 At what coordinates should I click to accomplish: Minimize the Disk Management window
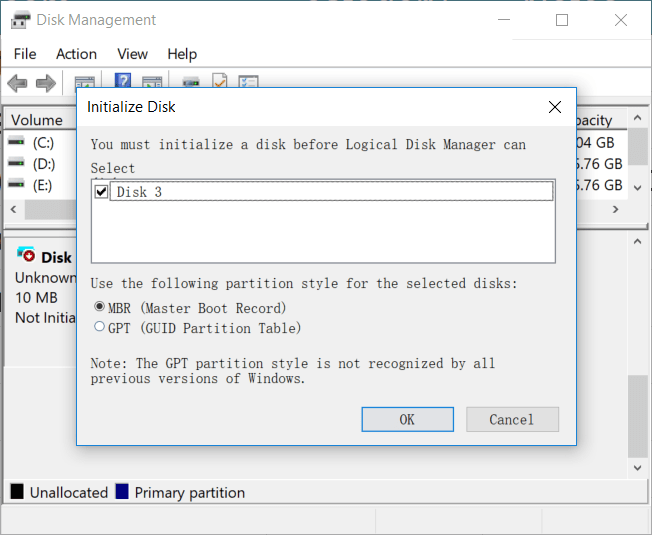point(504,20)
